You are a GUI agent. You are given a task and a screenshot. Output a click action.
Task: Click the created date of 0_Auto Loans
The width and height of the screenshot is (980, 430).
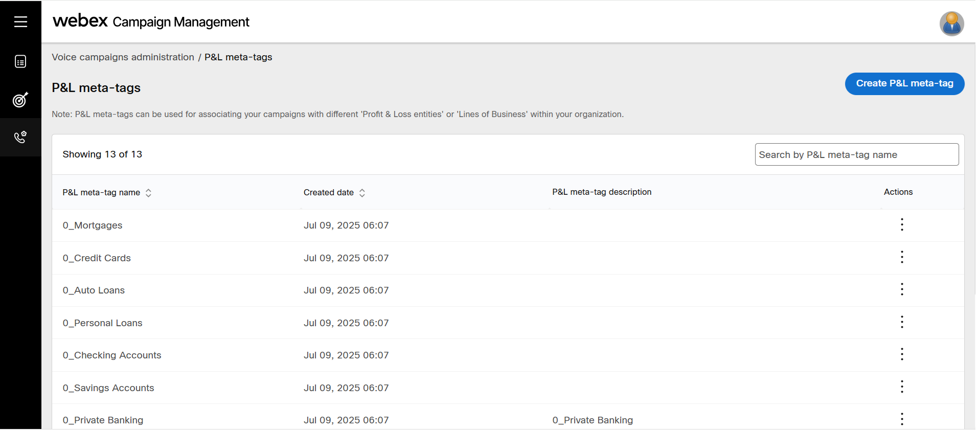(x=346, y=290)
